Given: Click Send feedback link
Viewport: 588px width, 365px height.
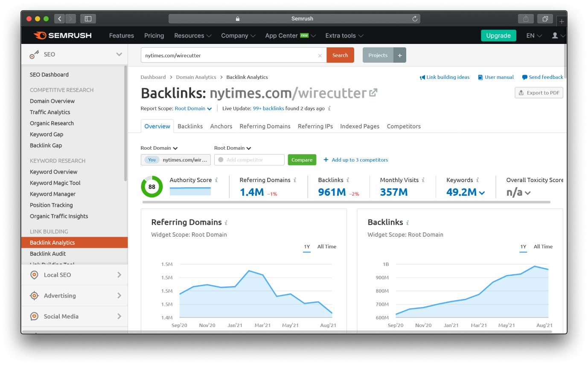Looking at the screenshot, I should (x=543, y=77).
